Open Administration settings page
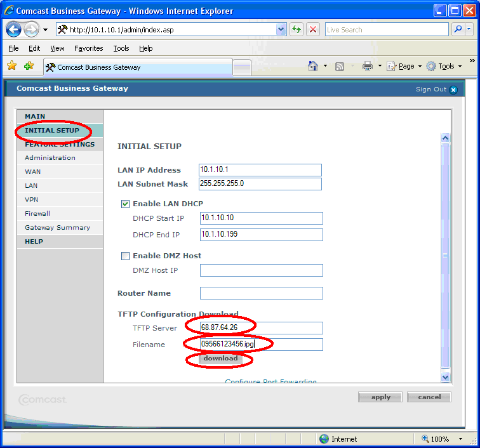This screenshot has height=448, width=480. click(60, 157)
